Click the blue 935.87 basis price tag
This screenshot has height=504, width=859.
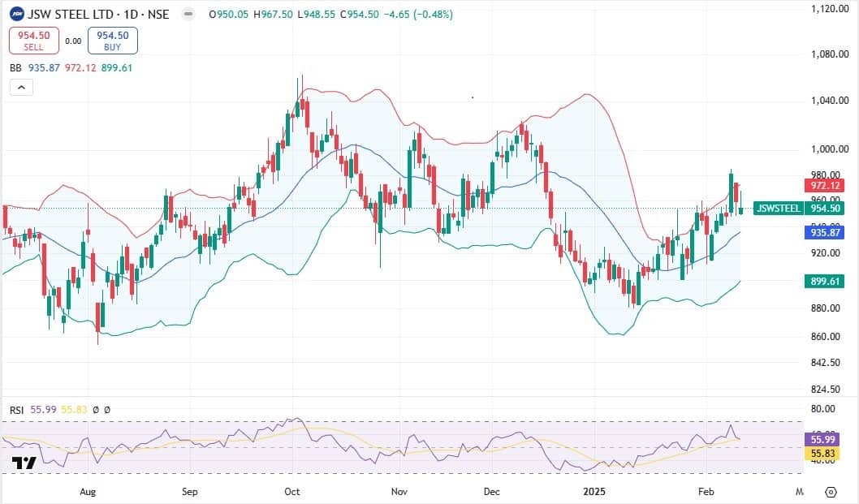[x=824, y=232]
